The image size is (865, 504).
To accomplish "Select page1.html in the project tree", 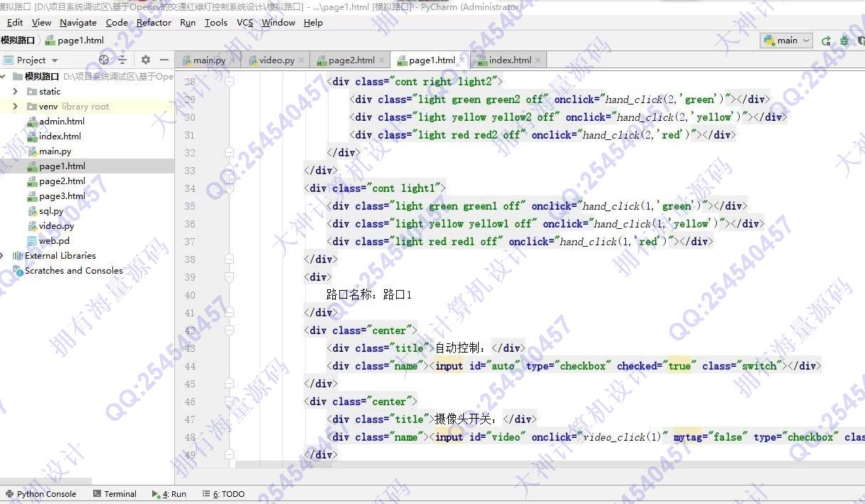I will 62,166.
